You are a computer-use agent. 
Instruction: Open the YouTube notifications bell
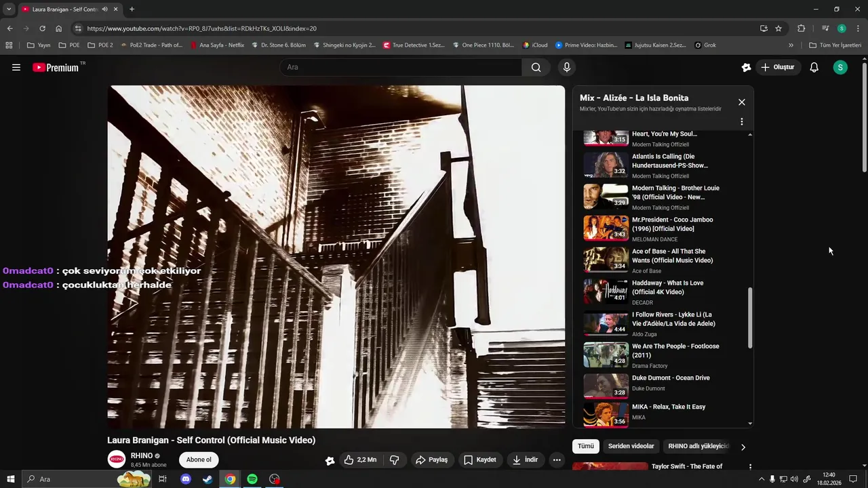pyautogui.click(x=814, y=67)
